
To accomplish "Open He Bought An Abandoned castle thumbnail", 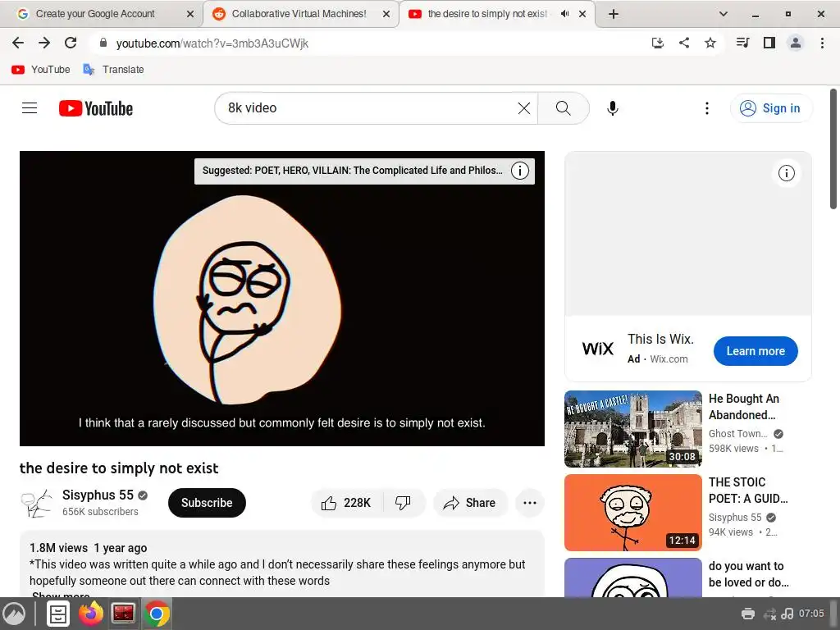I will click(x=632, y=428).
